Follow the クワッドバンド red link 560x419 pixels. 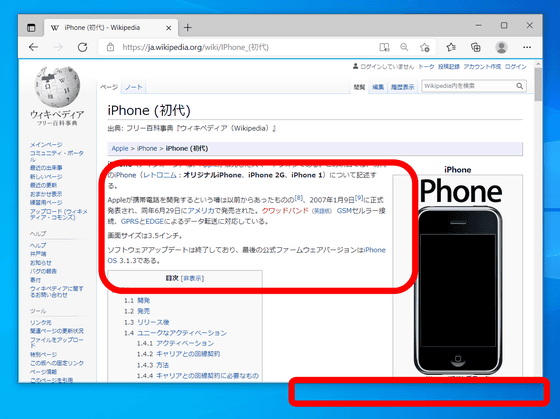(285, 211)
